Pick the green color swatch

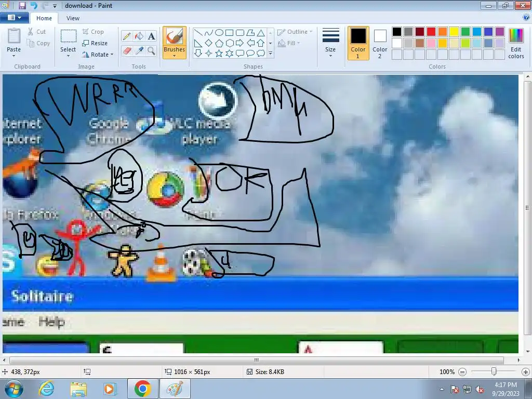click(x=465, y=32)
